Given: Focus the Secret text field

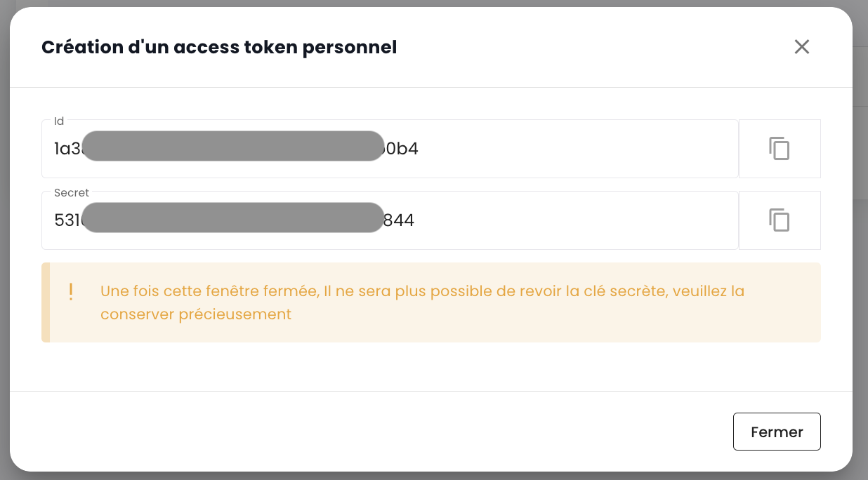Looking at the screenshot, I should point(562,220).
